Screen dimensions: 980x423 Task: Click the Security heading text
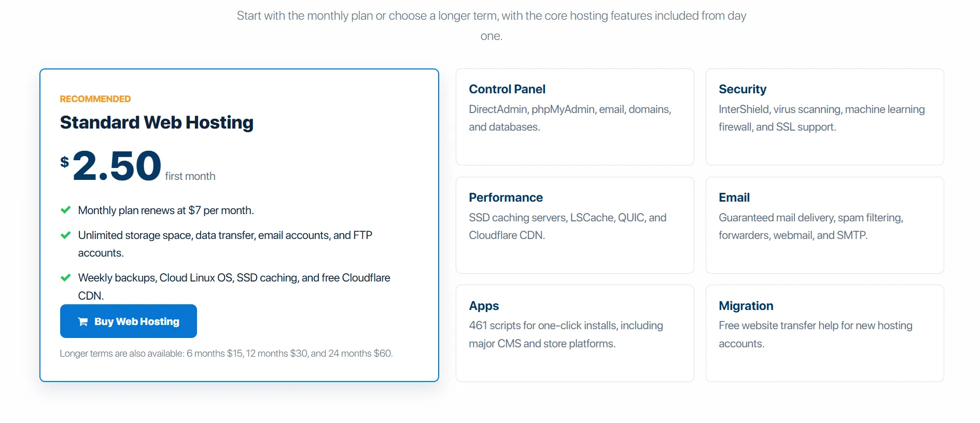point(743,89)
